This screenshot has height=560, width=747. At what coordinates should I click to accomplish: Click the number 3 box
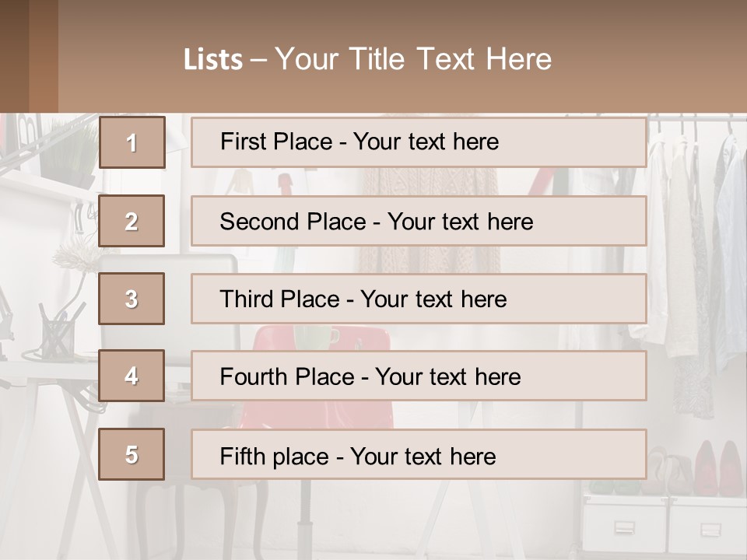pos(132,299)
